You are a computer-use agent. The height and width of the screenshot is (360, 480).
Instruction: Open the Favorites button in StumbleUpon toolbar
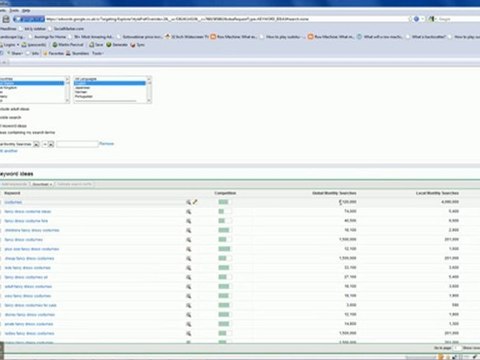pos(53,53)
